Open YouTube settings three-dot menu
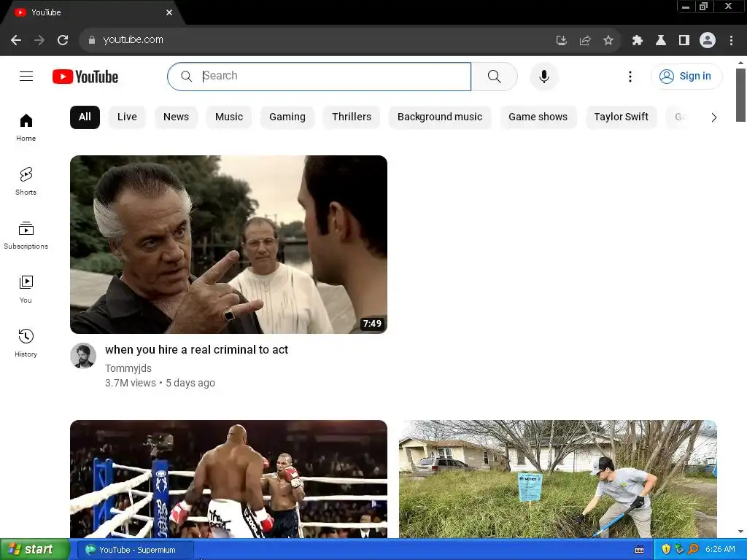This screenshot has height=560, width=747. (x=630, y=76)
